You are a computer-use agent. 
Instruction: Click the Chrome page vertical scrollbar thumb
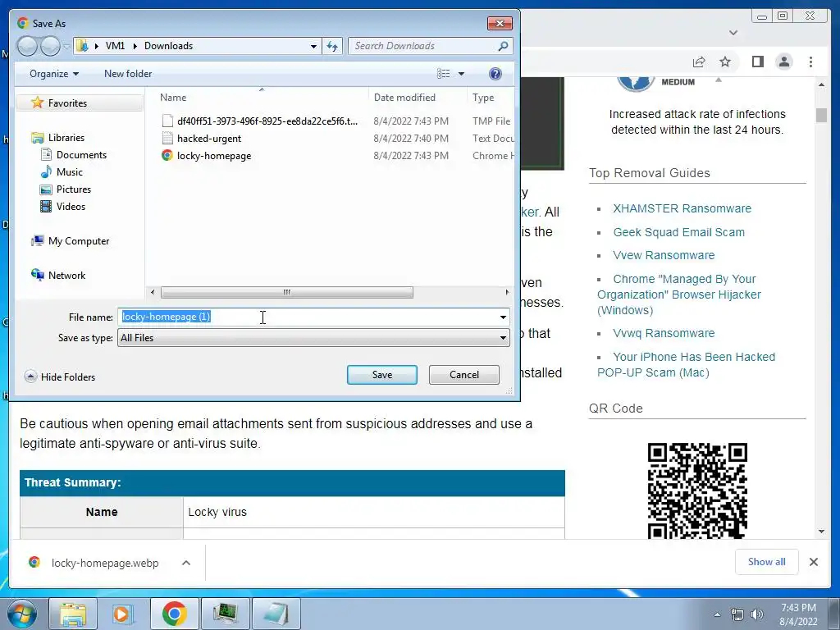tap(821, 115)
